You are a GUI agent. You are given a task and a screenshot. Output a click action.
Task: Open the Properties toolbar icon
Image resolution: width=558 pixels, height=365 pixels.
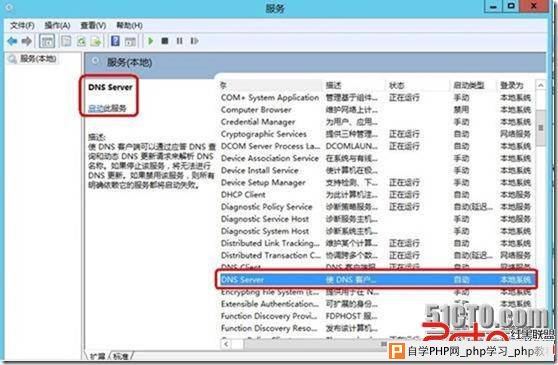click(x=66, y=41)
